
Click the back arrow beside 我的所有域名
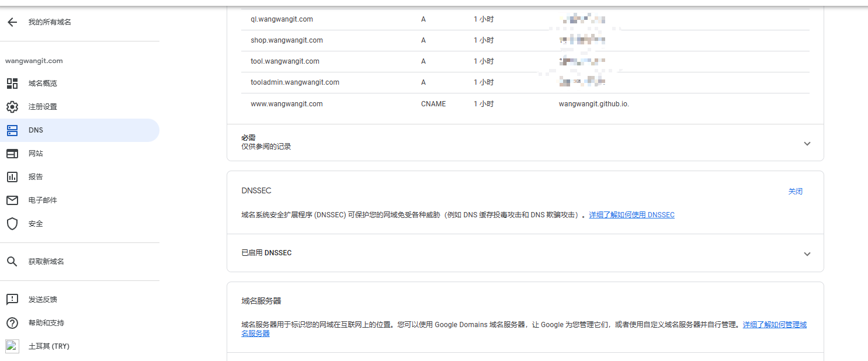(x=12, y=22)
